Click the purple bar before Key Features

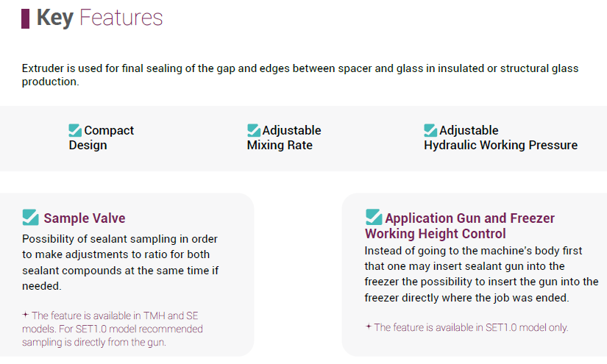tap(25, 18)
